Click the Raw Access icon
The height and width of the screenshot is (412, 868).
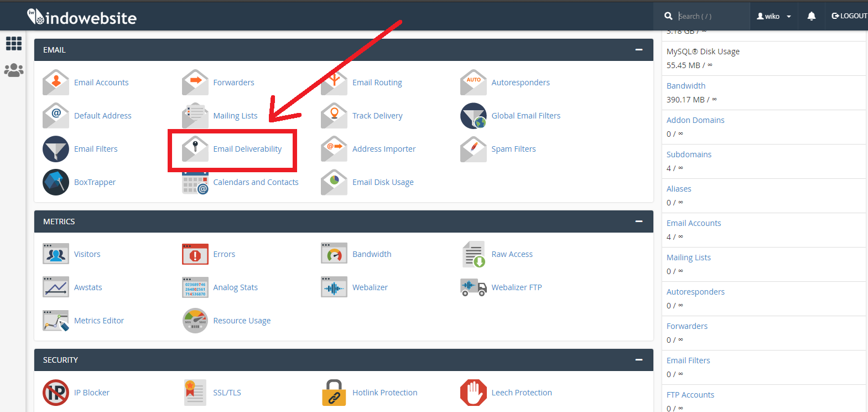coord(474,254)
